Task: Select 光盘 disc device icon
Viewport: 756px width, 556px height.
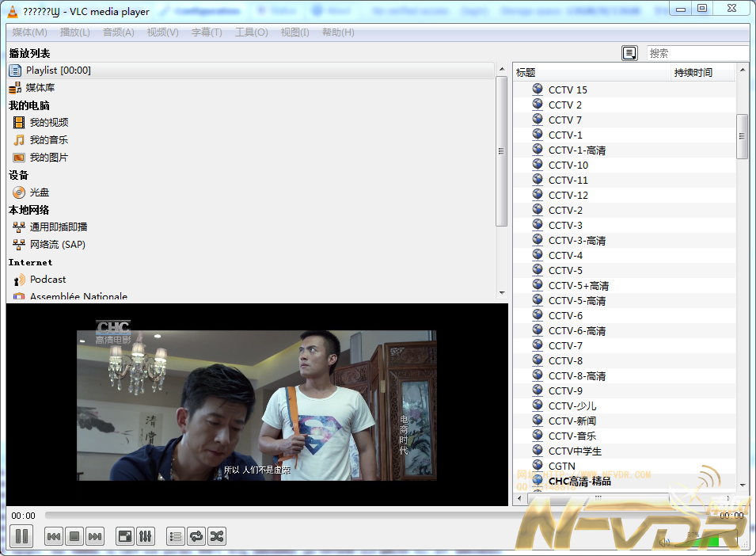Action: tap(19, 192)
